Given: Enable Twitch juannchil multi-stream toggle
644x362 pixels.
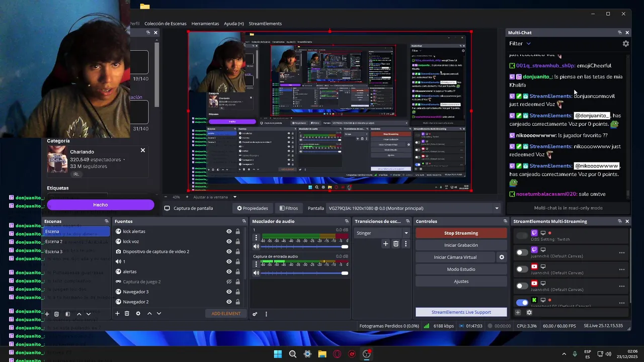Looking at the screenshot, I should pos(522,252).
